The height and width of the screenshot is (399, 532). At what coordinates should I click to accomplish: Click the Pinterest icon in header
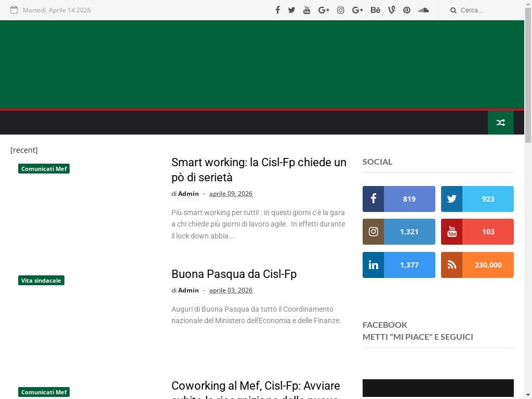(407, 10)
